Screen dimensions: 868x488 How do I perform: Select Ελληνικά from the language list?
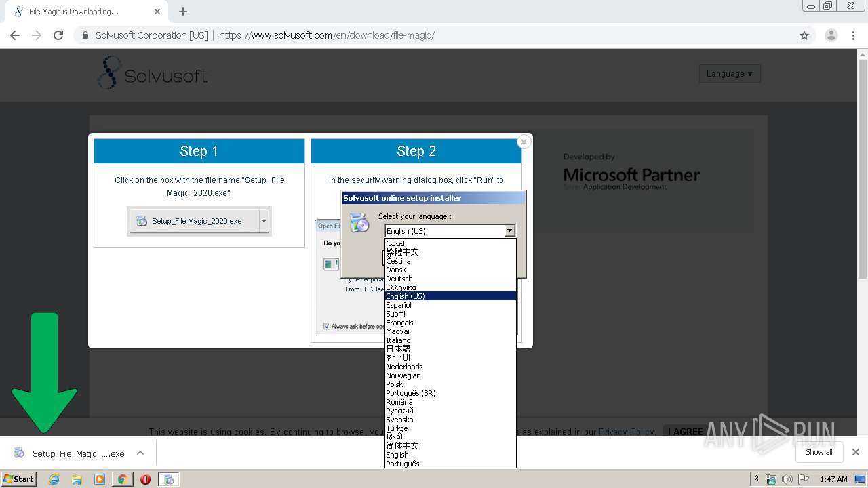[450, 287]
